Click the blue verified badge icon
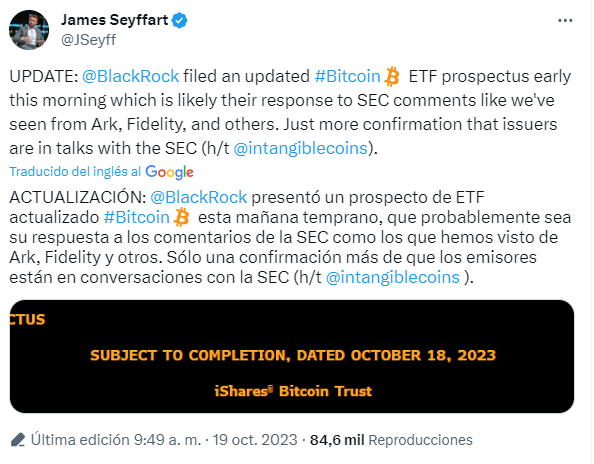 (180, 20)
